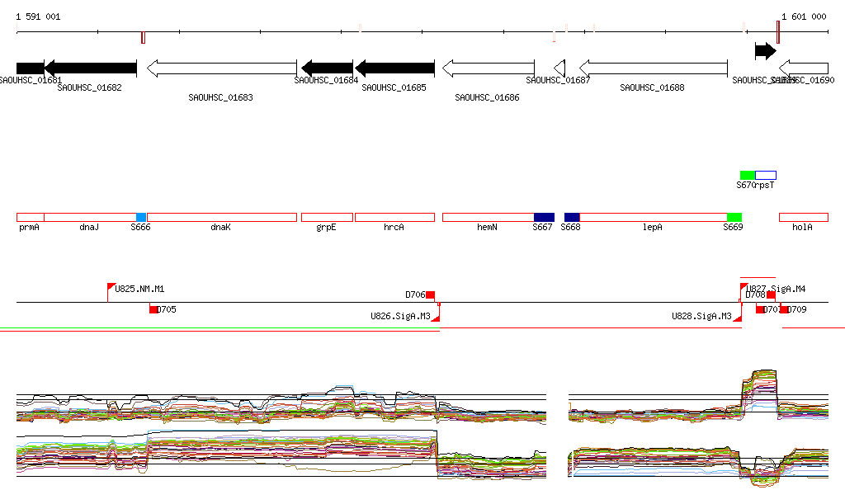Click the start coordinate label 1 591 001

[38, 16]
